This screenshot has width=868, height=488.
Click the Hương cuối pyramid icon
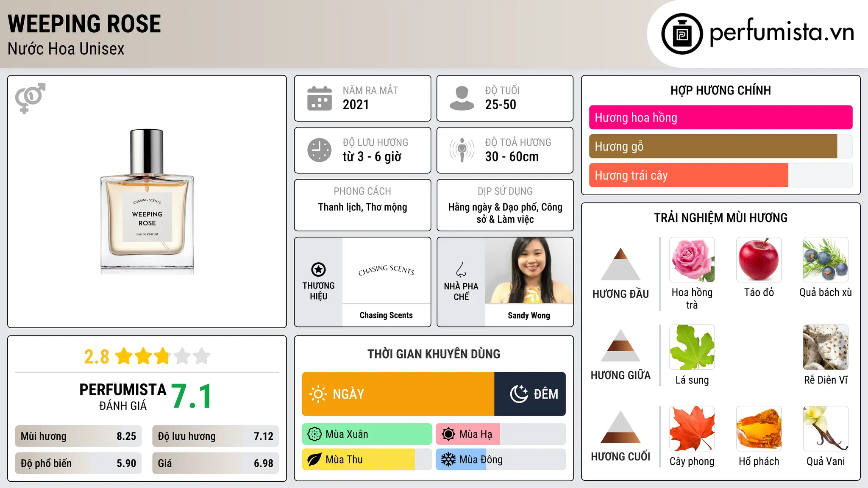621,427
